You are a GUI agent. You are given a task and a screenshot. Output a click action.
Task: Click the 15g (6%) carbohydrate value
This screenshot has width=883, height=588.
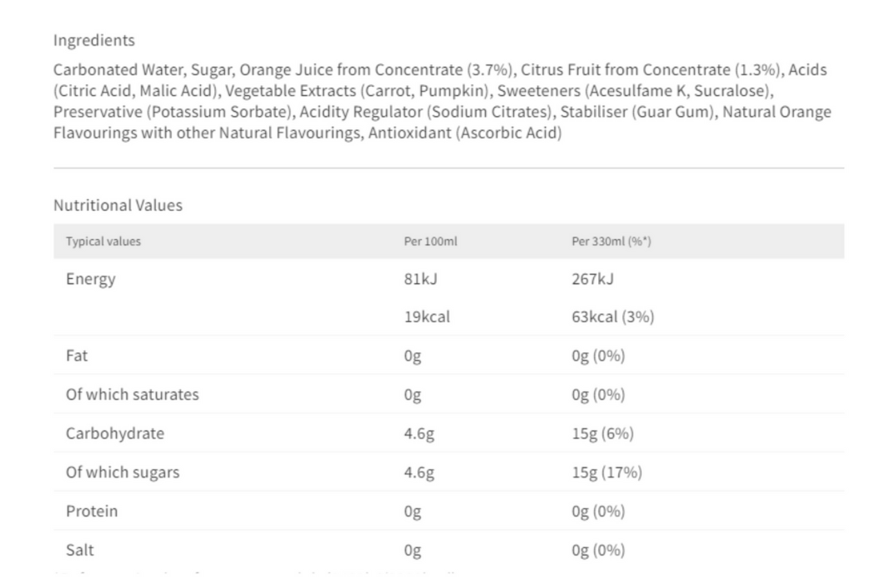pos(602,434)
